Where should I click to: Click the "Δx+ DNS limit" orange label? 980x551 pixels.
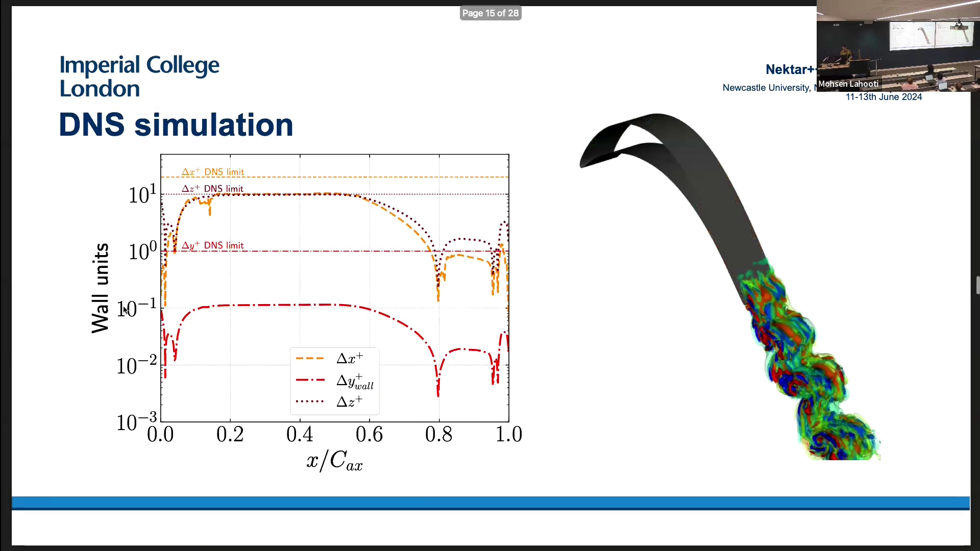pos(213,172)
